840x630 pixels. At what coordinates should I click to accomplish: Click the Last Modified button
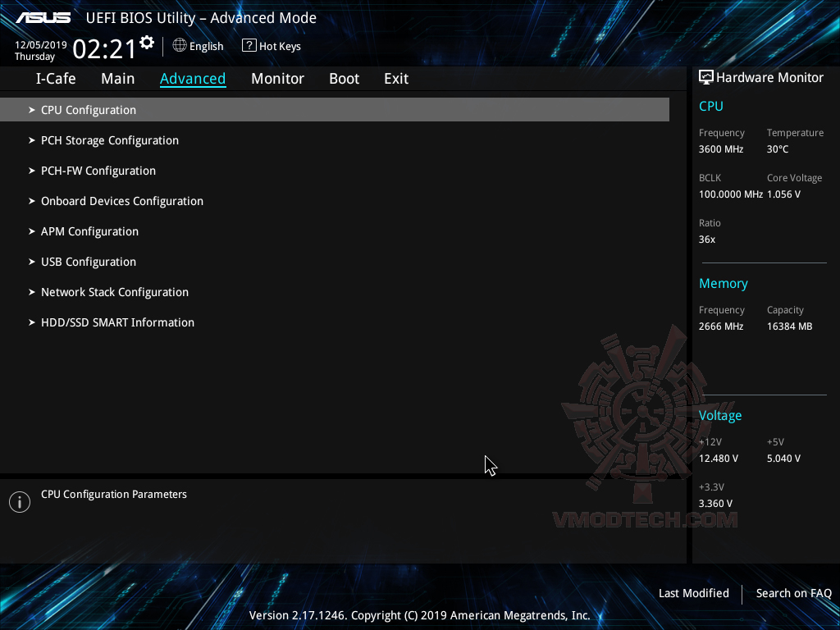tap(693, 593)
